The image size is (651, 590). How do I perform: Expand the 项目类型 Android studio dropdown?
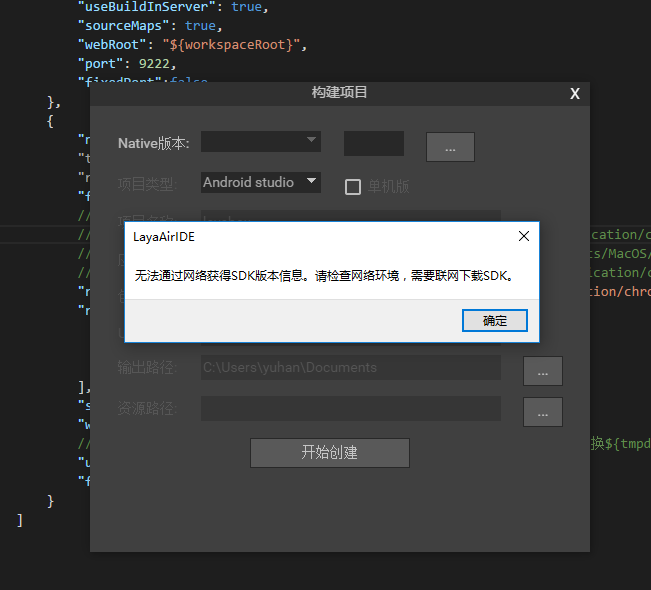click(261, 182)
